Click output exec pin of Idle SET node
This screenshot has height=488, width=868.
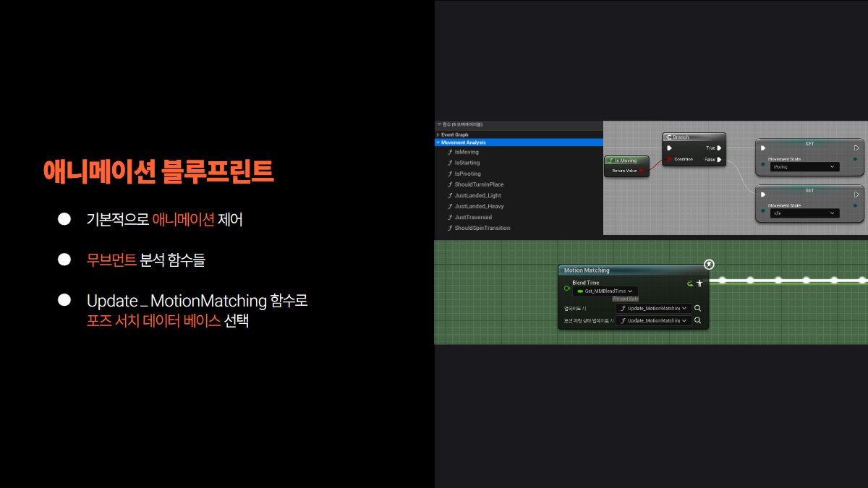click(x=856, y=194)
